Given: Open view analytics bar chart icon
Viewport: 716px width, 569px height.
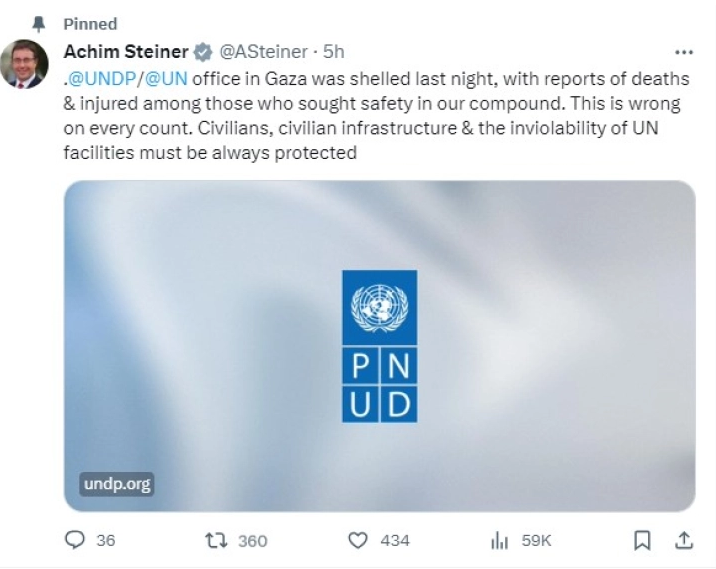Looking at the screenshot, I should (x=500, y=540).
